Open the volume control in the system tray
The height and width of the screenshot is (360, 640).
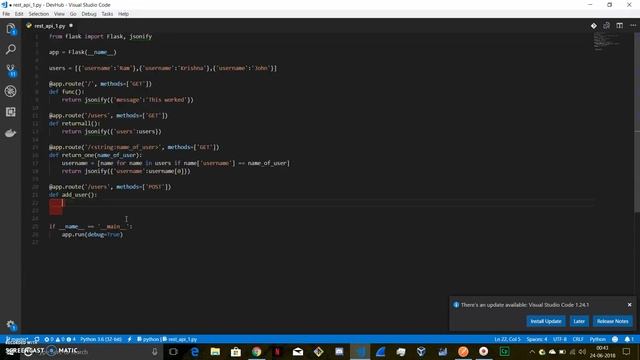pyautogui.click(x=582, y=351)
